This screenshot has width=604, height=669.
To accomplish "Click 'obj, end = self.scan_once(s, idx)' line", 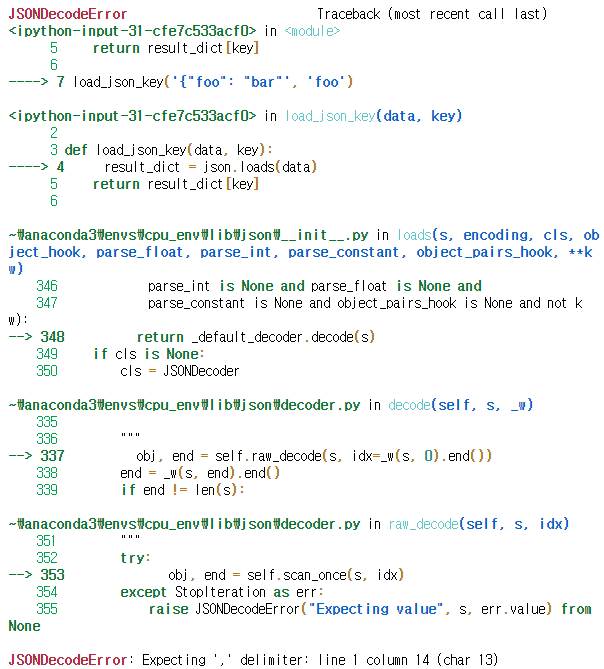I will coord(286,575).
